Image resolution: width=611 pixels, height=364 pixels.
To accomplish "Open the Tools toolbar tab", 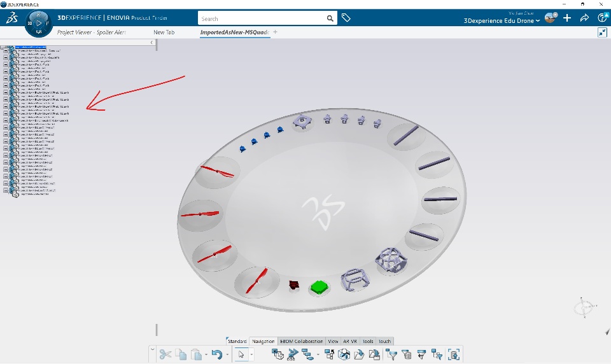I will coord(368,341).
